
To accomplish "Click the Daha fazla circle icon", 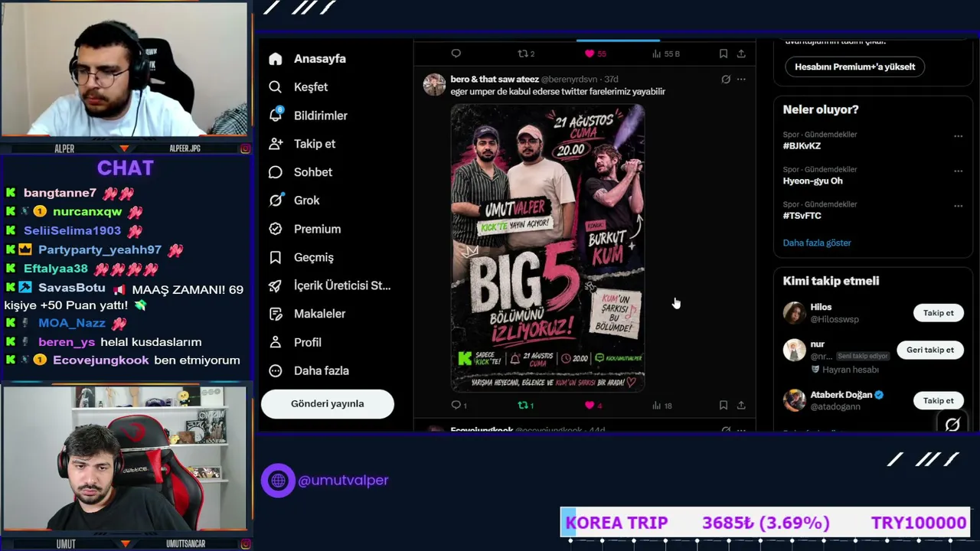I will point(276,370).
